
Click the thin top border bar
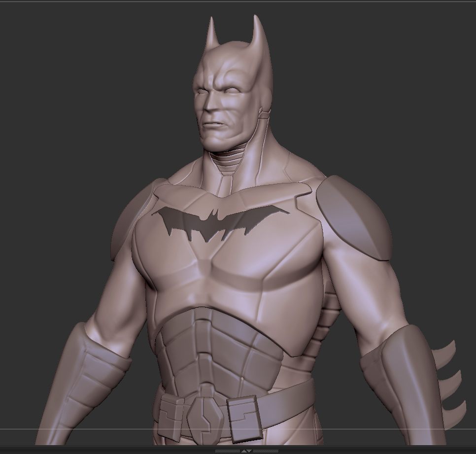tap(237, 1)
